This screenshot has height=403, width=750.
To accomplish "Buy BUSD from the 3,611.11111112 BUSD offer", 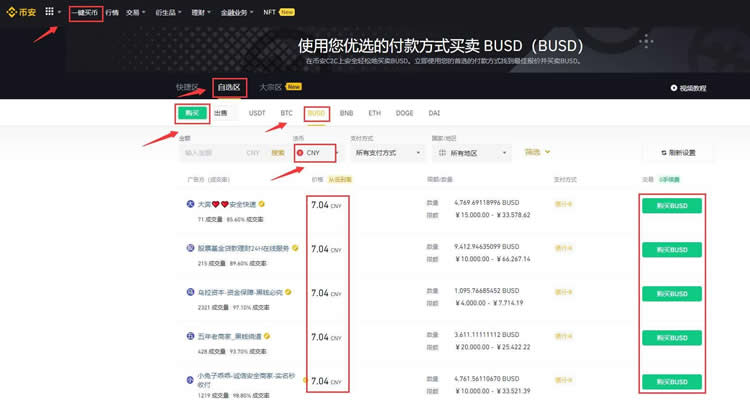I will click(x=672, y=338).
